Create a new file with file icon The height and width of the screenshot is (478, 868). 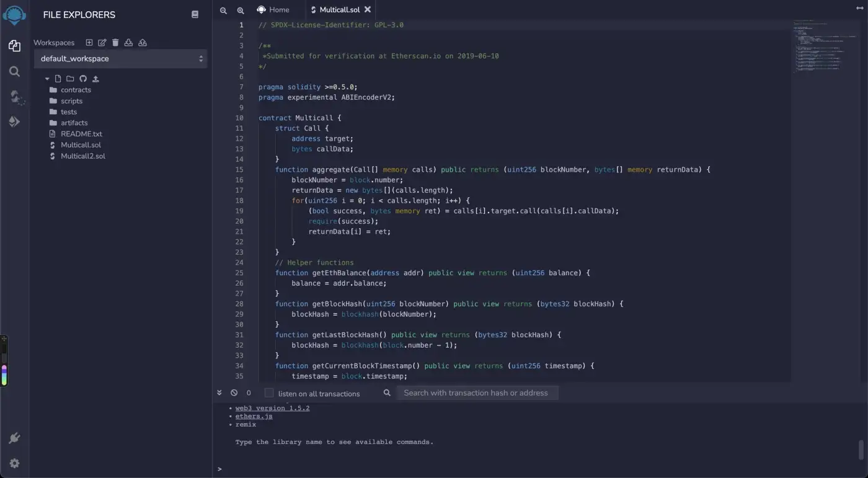click(58, 79)
